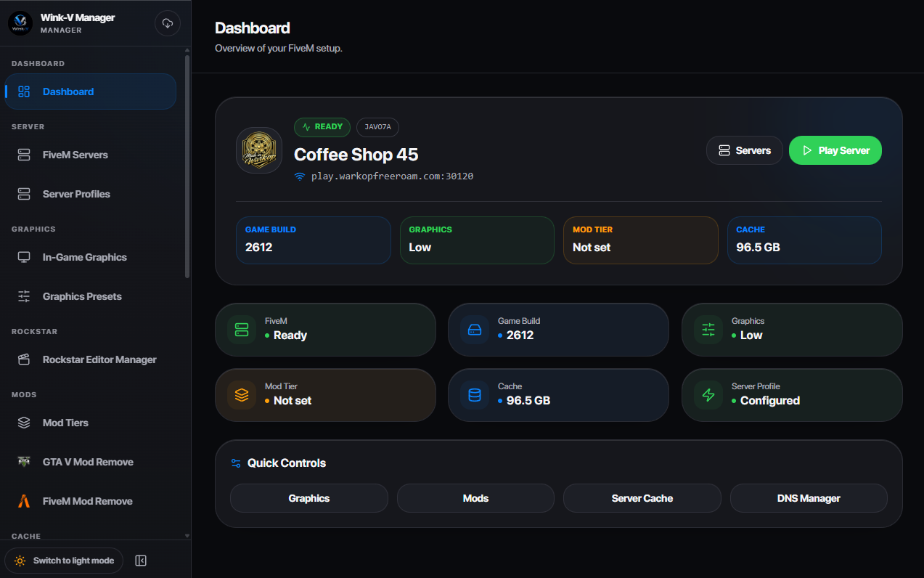The image size is (924, 578).
Task: Click the green Play Server button
Action: pos(835,150)
